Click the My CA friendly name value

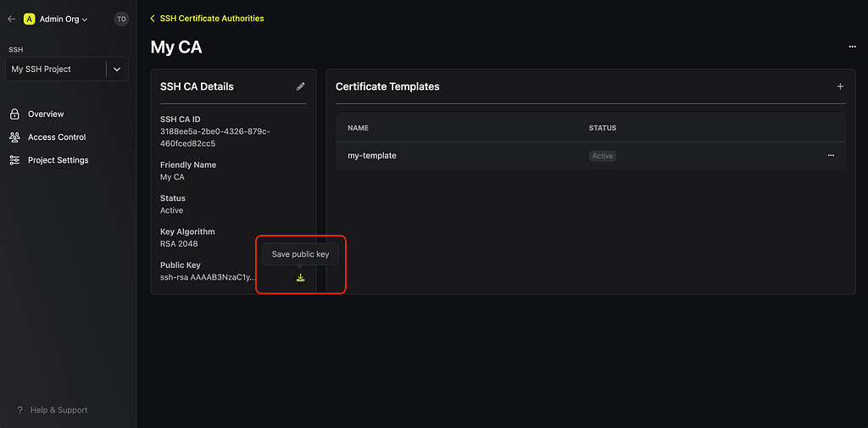[172, 177]
